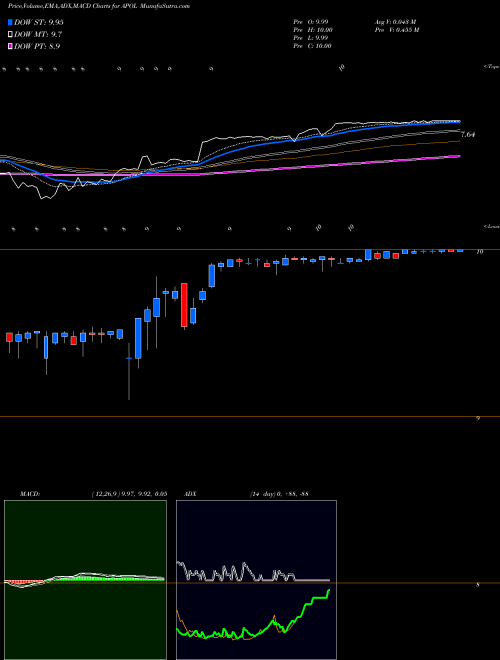Click the white DOW MT legend swatch

pyautogui.click(x=10, y=35)
